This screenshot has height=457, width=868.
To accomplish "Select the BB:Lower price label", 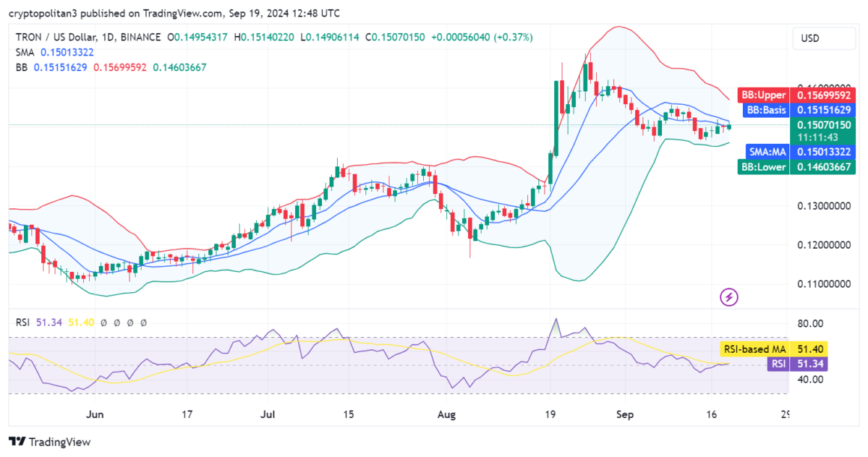I will [x=796, y=167].
